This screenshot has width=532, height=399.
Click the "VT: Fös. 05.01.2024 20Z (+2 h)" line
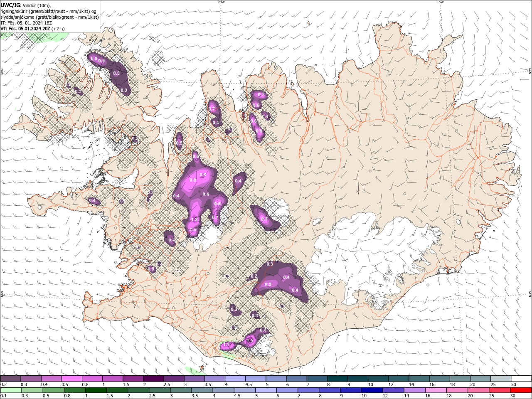click(x=32, y=29)
